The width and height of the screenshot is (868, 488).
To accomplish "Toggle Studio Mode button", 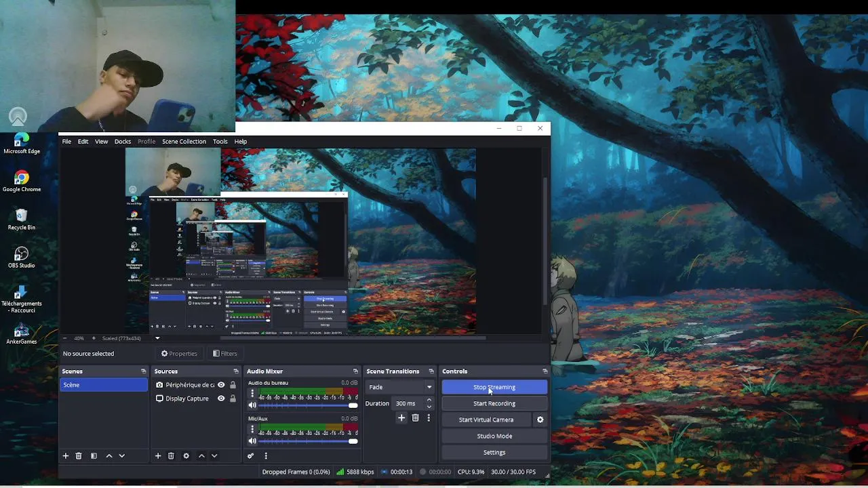I will (x=494, y=436).
